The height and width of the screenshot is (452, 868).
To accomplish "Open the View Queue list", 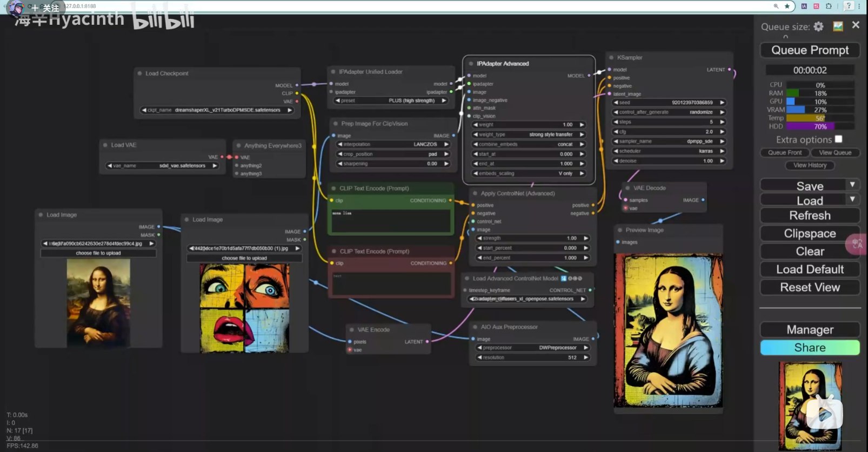I will pyautogui.click(x=834, y=153).
